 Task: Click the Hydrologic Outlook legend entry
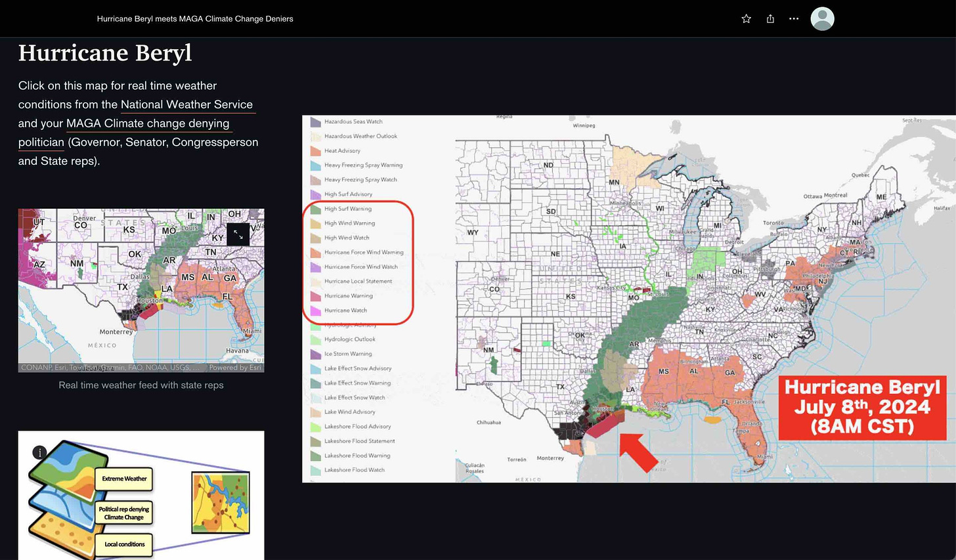tap(343, 339)
